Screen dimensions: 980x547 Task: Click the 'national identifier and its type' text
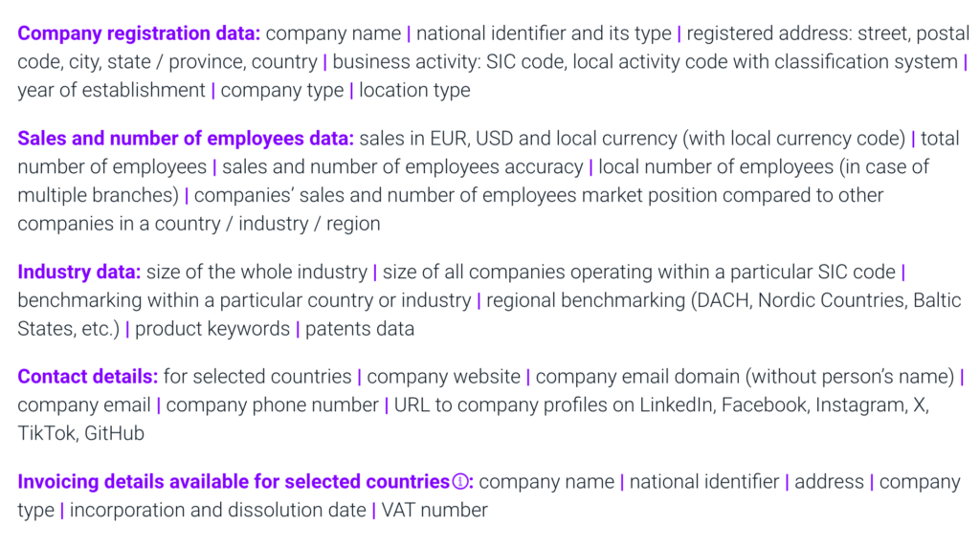point(544,33)
